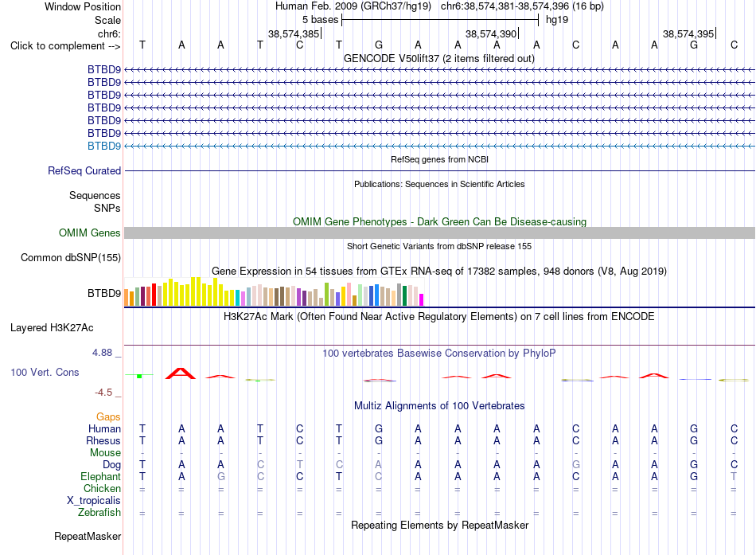Click the 38,574,395 position marker
The height and width of the screenshot is (555, 756).
click(689, 33)
